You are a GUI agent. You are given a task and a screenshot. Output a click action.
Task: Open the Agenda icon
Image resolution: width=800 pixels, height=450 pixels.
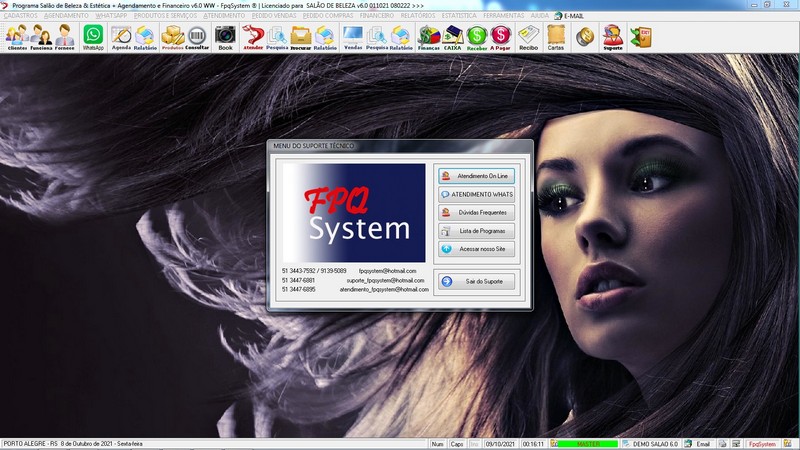(121, 37)
